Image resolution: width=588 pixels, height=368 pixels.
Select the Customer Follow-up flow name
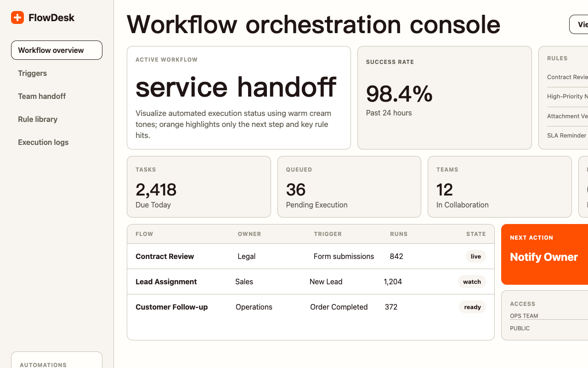[x=172, y=307]
